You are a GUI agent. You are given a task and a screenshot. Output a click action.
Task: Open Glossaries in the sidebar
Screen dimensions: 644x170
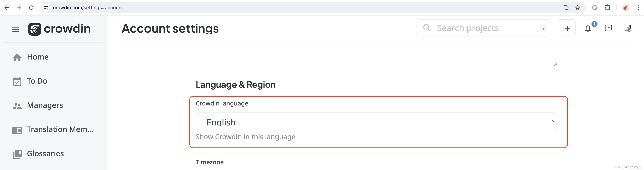[45, 154]
